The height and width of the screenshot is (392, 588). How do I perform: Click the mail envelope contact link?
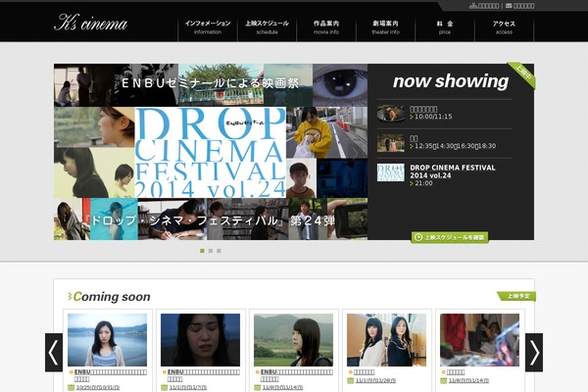pyautogui.click(x=519, y=6)
